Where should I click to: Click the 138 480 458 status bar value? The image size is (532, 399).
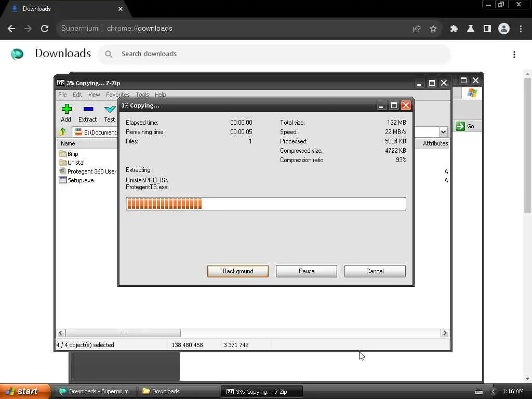[x=187, y=345]
